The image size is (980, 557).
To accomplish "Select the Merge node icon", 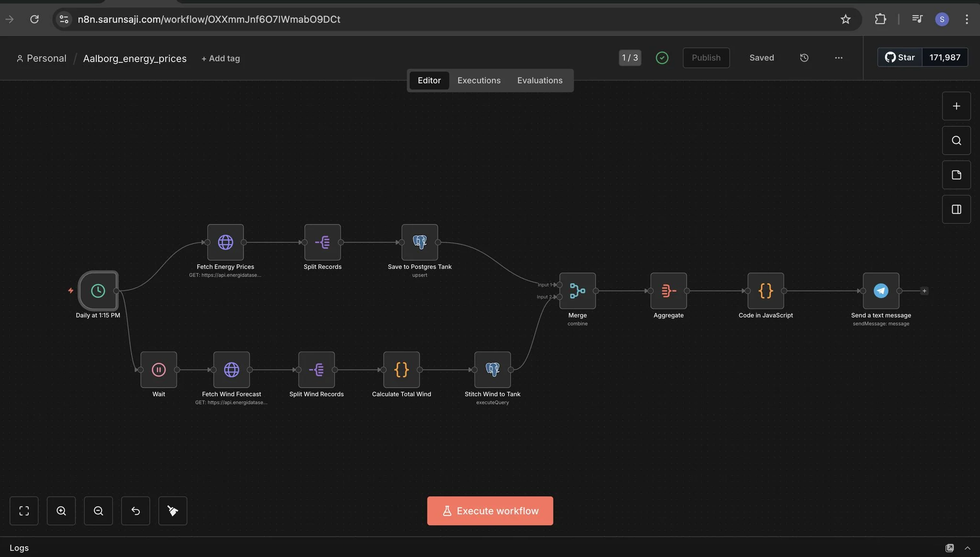I will (x=578, y=290).
